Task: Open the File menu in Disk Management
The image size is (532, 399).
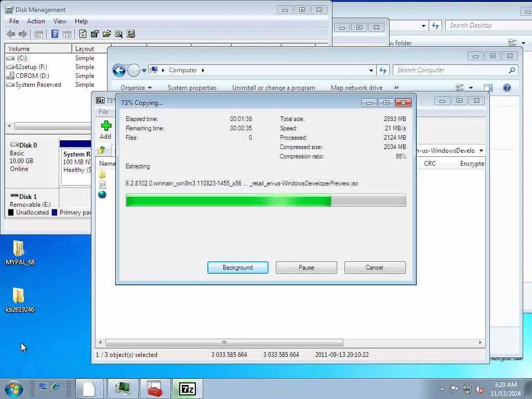Action: (x=14, y=21)
